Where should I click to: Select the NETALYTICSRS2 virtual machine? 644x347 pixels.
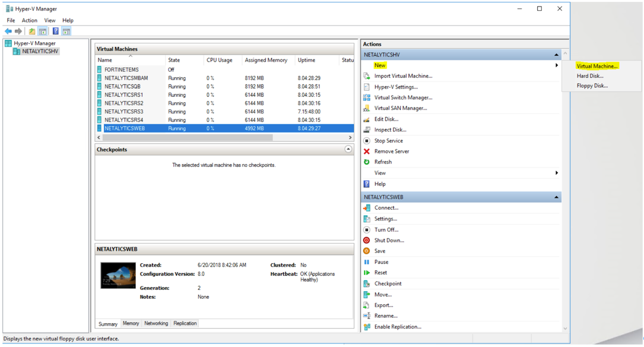click(123, 103)
